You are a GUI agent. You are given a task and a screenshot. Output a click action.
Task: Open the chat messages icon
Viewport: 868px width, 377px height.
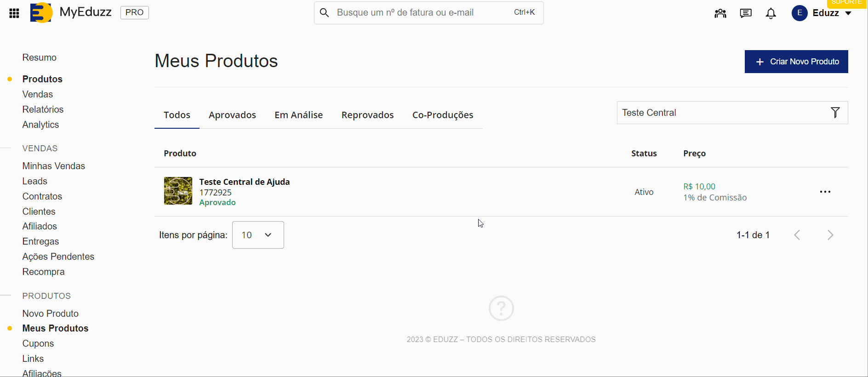(x=745, y=13)
